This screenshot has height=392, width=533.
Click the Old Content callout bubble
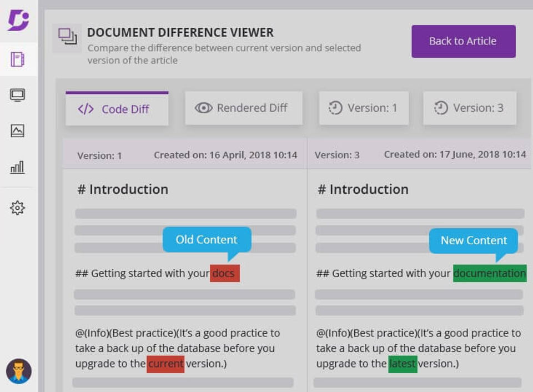[x=207, y=240]
